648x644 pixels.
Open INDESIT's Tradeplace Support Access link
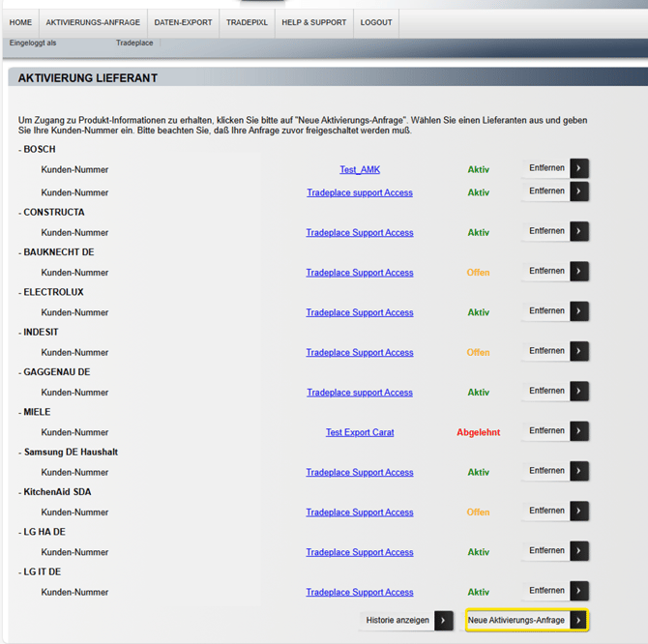point(360,353)
